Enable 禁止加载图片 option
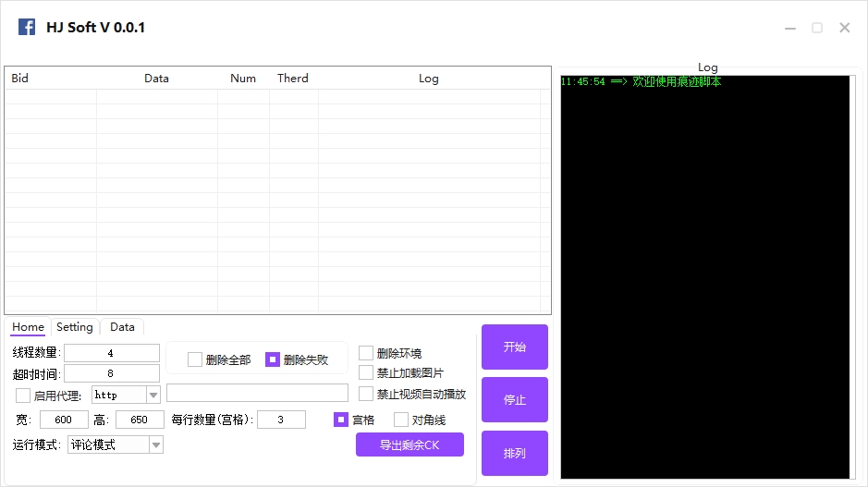Screen dimensions: 868x487 pyautogui.click(x=366, y=372)
